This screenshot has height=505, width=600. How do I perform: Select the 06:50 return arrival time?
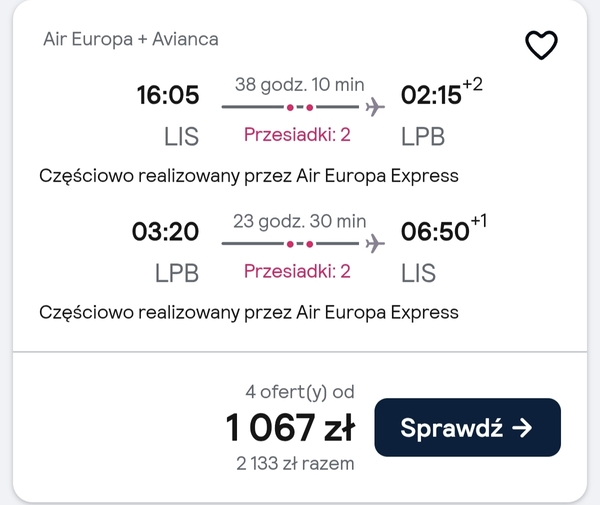pos(435,231)
